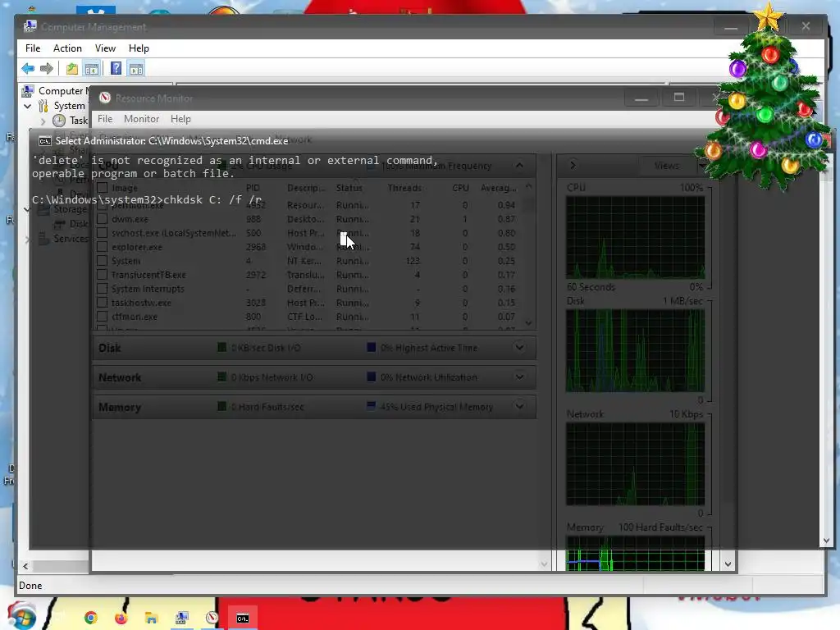Sort processes by PID column header
840x630 pixels.
253,188
